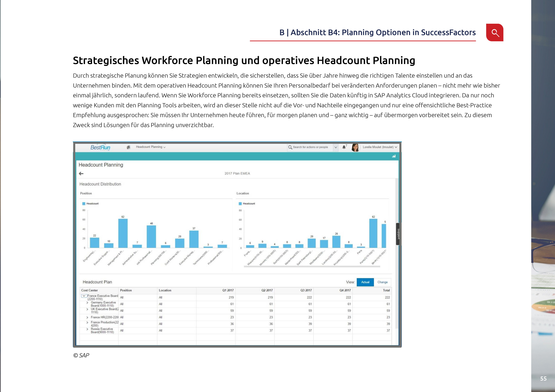Screen dimensions: 555x392
Task: Click the London bar labeled 26
Action: click(336, 242)
